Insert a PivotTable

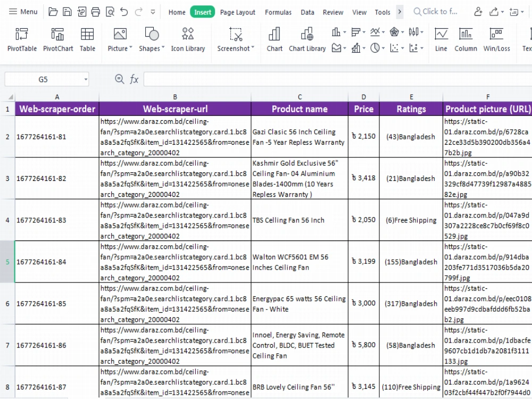[22, 40]
